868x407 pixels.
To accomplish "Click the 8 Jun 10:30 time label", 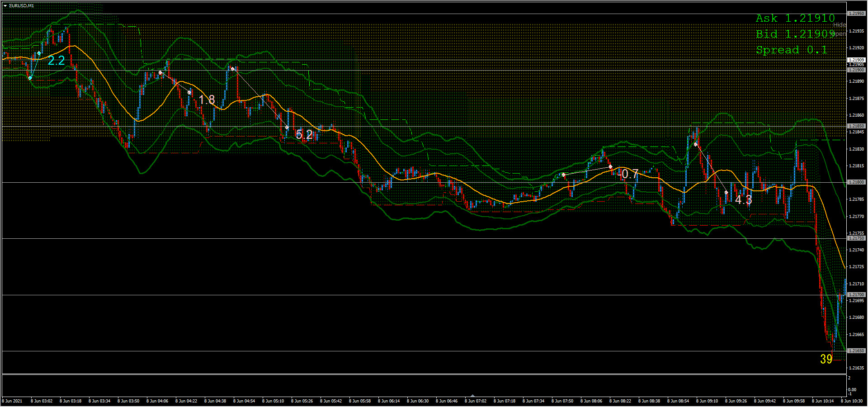I will tap(852, 401).
